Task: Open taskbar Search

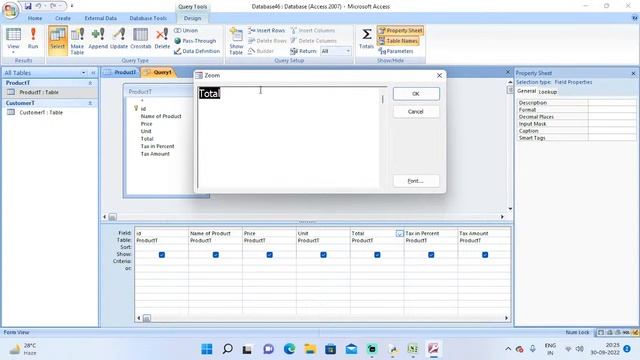Action: point(228,349)
